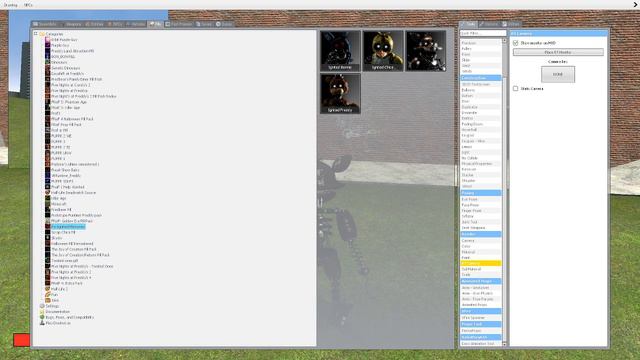Click the NONE camera key binder button
Screen dimensions: 640x360
coord(558,74)
